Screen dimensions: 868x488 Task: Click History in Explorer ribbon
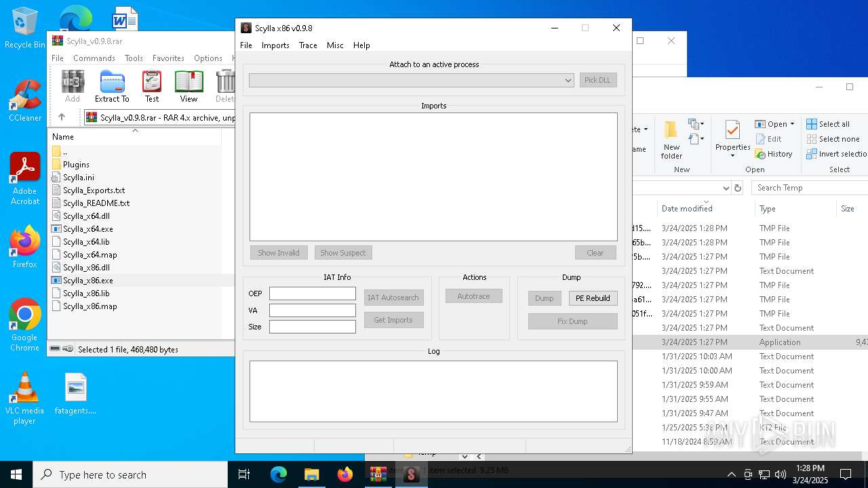point(774,154)
